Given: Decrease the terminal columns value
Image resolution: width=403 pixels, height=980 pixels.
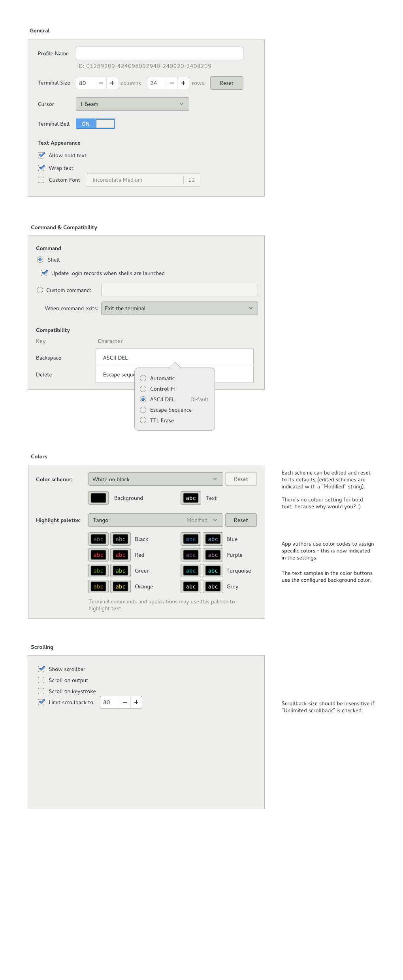Looking at the screenshot, I should click(101, 83).
